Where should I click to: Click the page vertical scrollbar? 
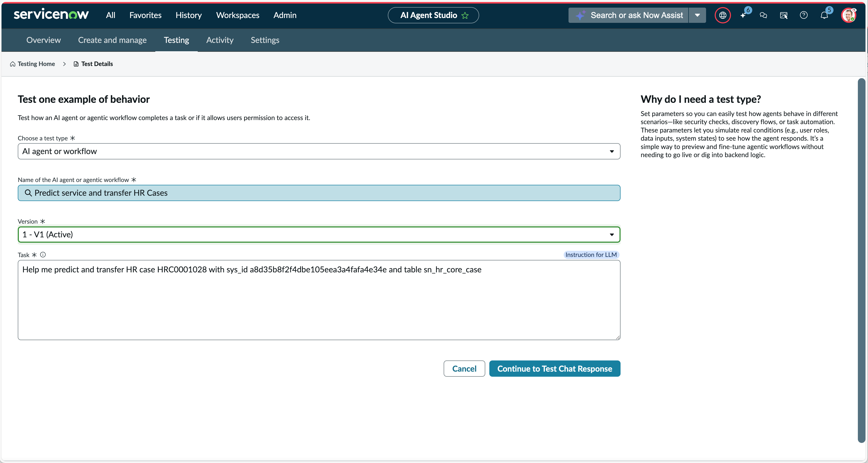[x=861, y=260]
